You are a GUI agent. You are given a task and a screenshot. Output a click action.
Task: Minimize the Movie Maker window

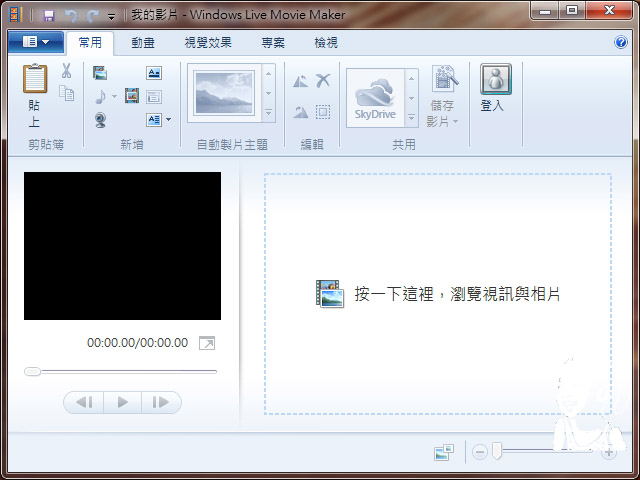click(x=545, y=10)
